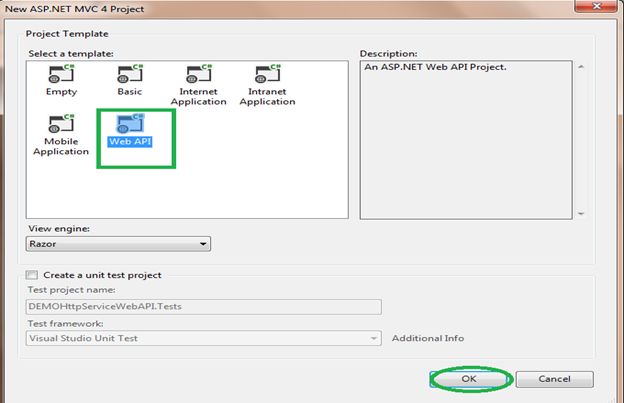Open the View engine Razor dropdown
The width and height of the screenshot is (624, 403).
(x=118, y=244)
